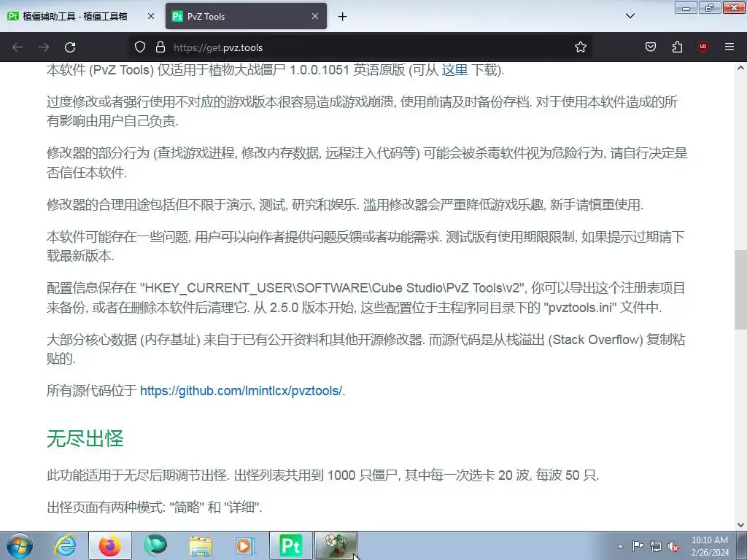Open the Action Center flag icon

click(x=638, y=546)
